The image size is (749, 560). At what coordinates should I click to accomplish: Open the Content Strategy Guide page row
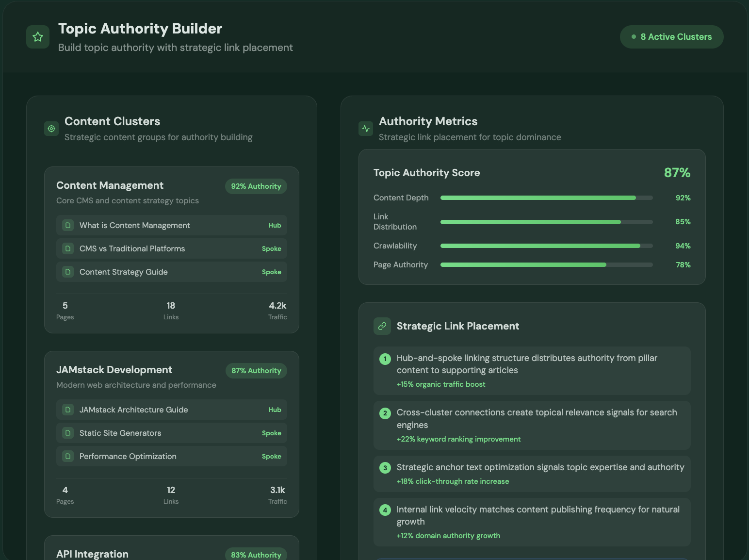tap(172, 272)
